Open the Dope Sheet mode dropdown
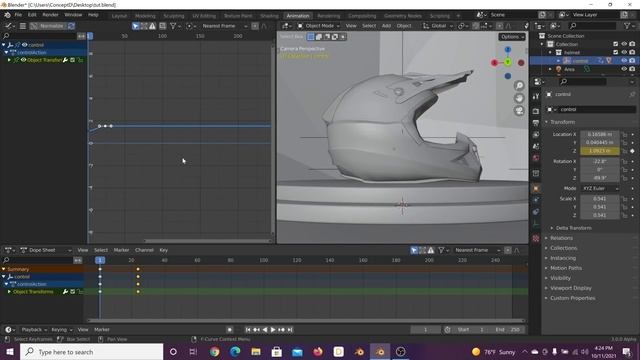Viewport: 640px width, 360px height. point(45,250)
